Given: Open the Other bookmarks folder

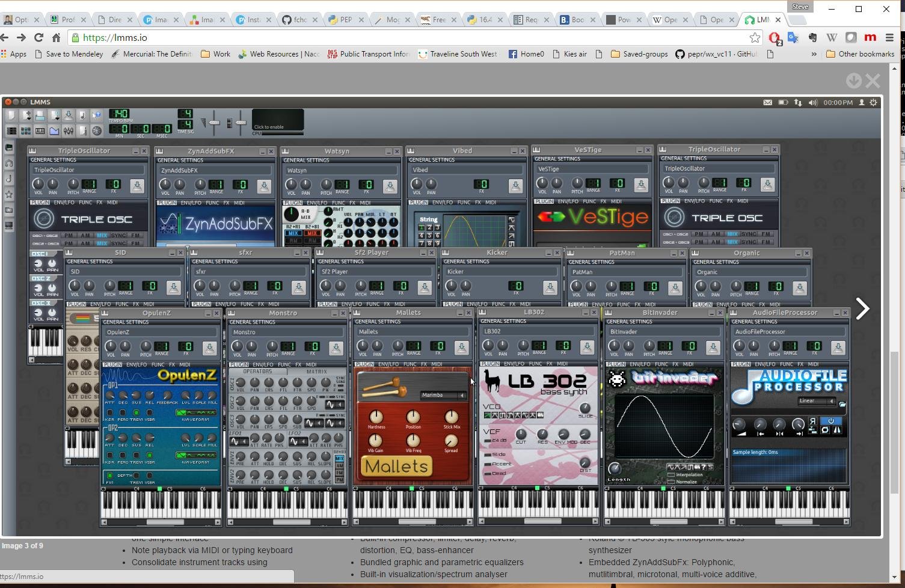Looking at the screenshot, I should 861,54.
